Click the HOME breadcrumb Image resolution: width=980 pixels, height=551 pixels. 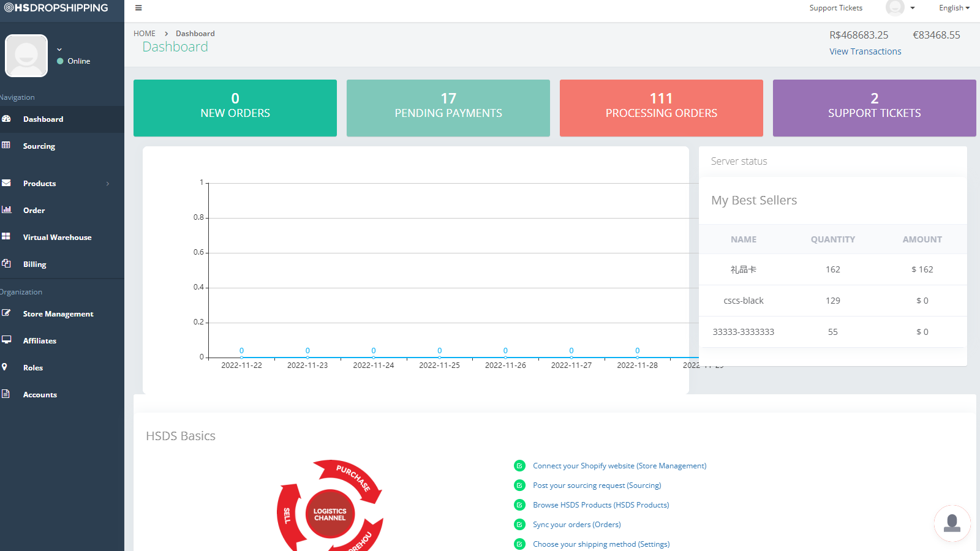click(x=145, y=34)
